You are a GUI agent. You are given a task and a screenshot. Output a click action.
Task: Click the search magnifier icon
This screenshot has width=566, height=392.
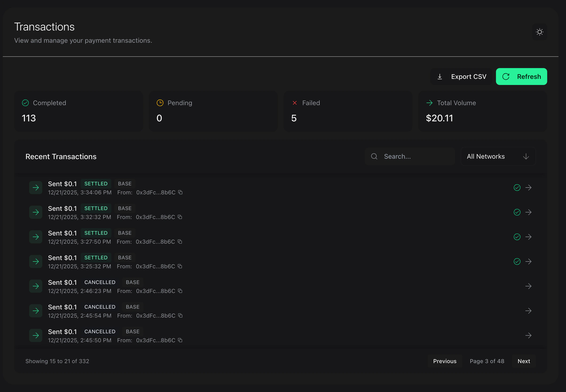(374, 156)
